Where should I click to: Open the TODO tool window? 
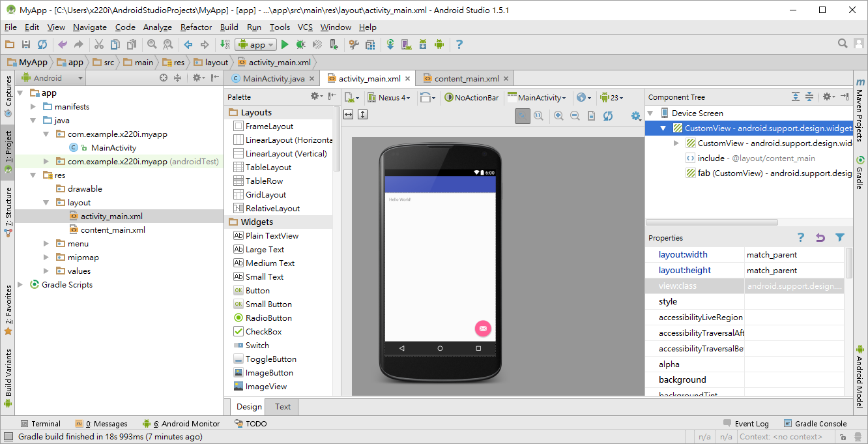250,424
